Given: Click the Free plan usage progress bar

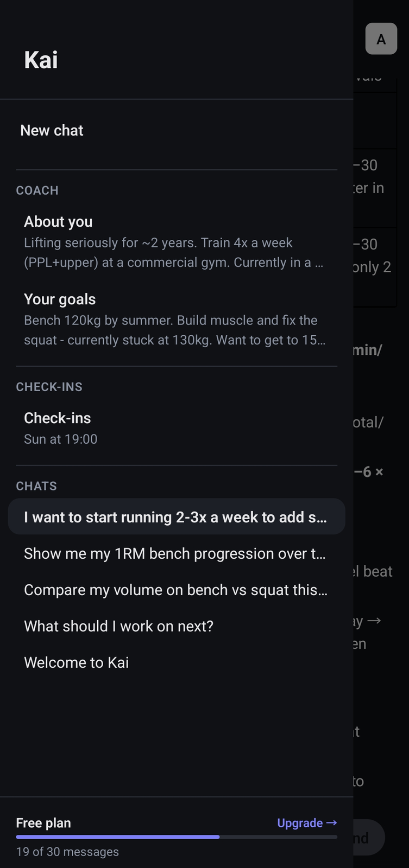Looking at the screenshot, I should tap(177, 837).
